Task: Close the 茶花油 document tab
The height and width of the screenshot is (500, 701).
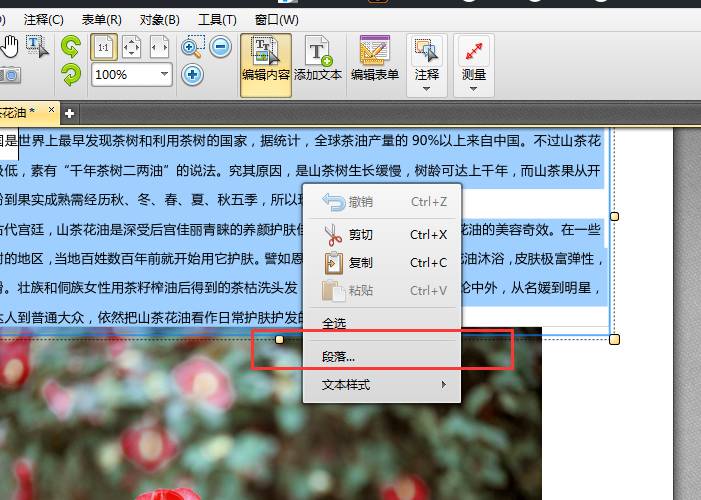Action: 51,110
